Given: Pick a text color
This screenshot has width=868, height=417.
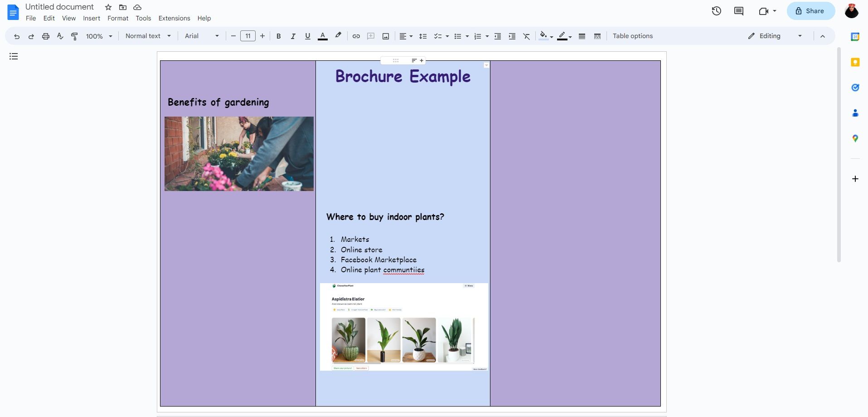Looking at the screenshot, I should pos(323,36).
